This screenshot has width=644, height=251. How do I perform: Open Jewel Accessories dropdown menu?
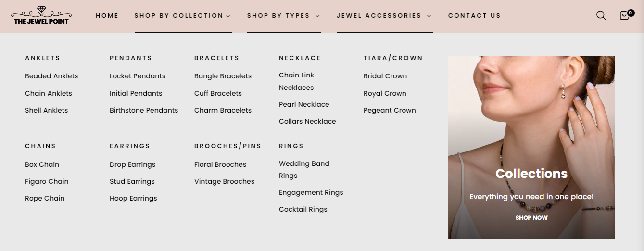(384, 16)
